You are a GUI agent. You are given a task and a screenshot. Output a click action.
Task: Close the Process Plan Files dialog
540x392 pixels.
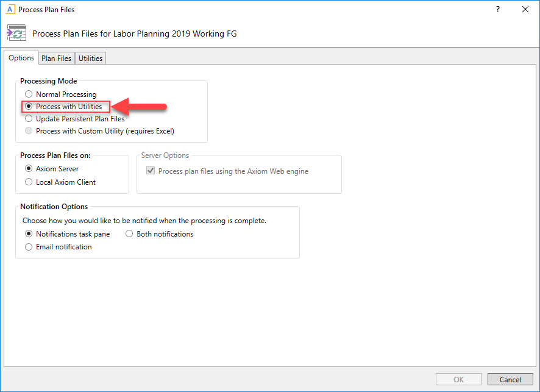(525, 10)
